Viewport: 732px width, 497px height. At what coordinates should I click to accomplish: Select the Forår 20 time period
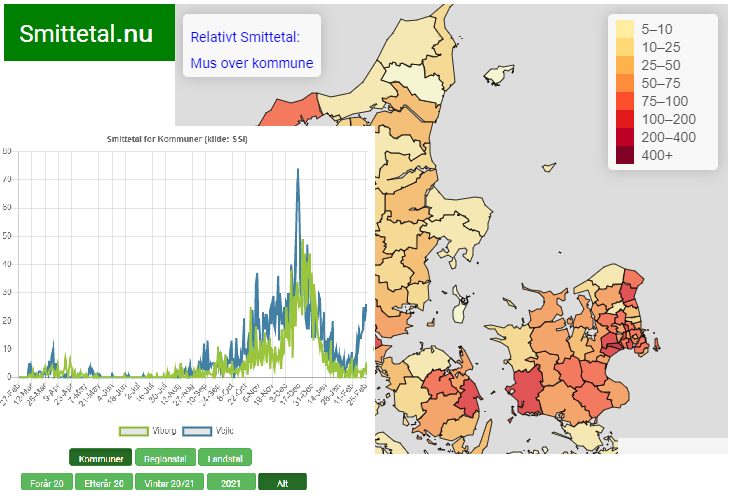(47, 482)
